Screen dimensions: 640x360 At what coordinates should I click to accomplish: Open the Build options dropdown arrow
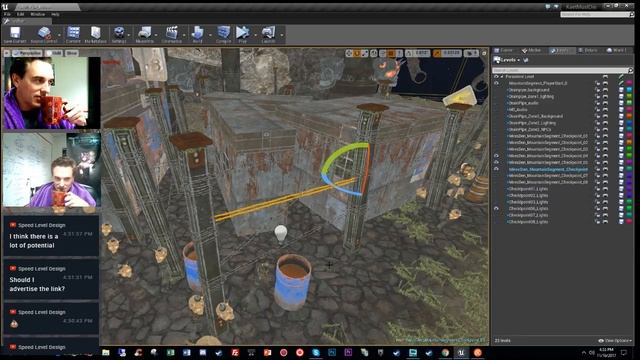click(211, 35)
